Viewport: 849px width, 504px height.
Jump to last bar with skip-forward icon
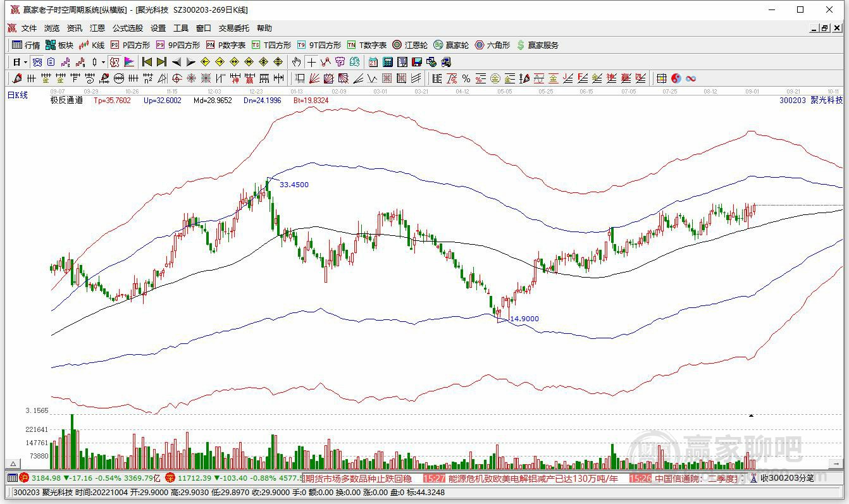[x=162, y=62]
